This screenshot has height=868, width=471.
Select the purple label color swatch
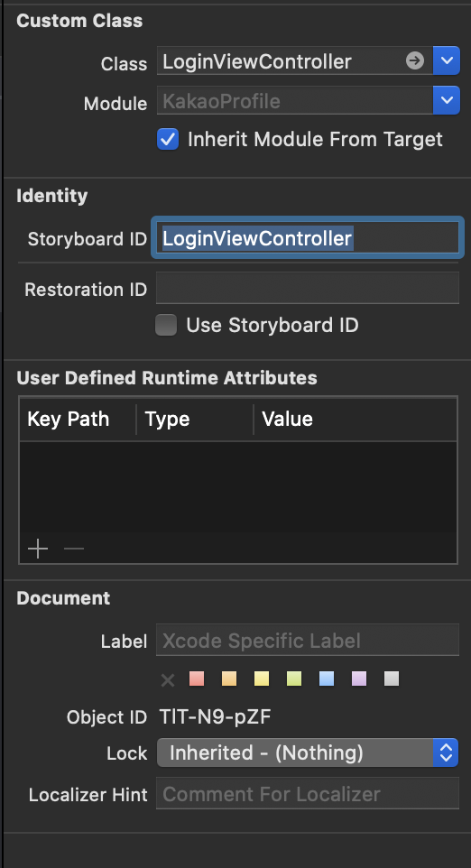(359, 679)
